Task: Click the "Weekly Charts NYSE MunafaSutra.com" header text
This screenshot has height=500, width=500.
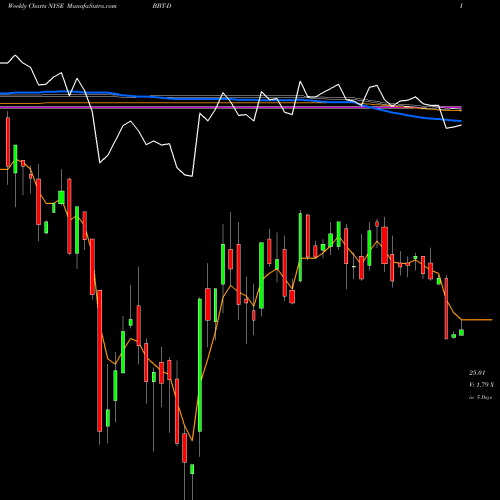Action: coord(62,6)
